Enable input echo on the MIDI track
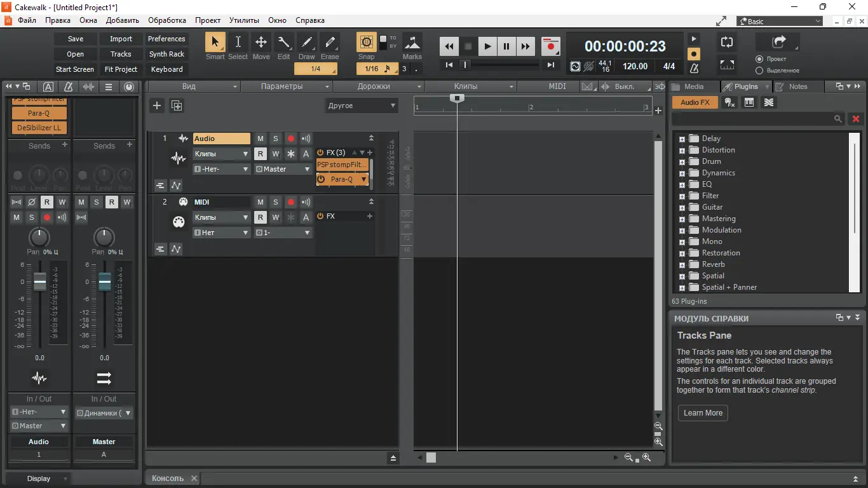The image size is (868, 488). (306, 202)
